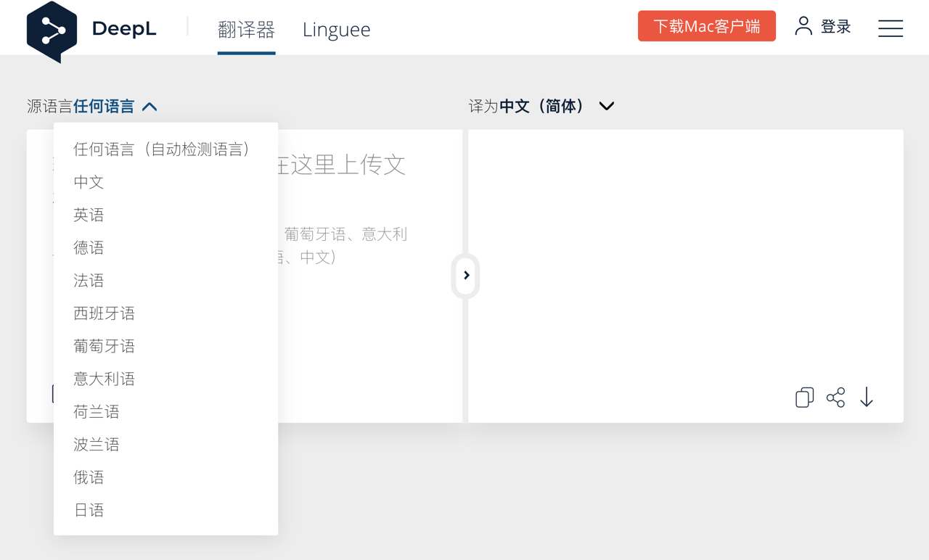Screen dimensions: 929x560
Task: Click the swap languages arrow between panels
Action: point(466,276)
